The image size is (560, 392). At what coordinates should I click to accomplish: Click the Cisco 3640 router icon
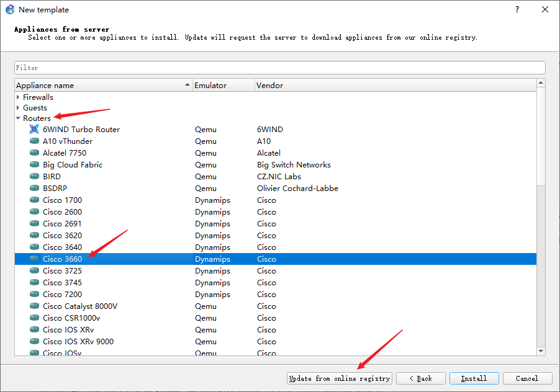(34, 247)
